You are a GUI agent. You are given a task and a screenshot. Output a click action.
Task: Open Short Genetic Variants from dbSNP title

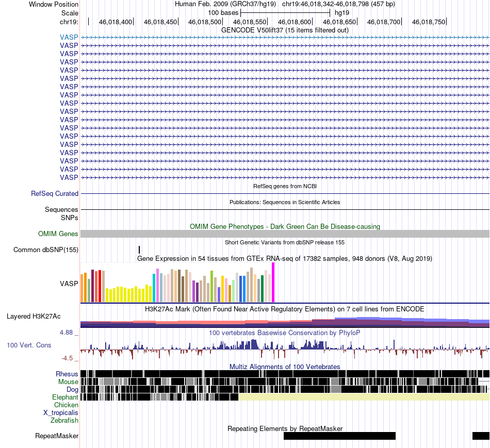tap(285, 242)
